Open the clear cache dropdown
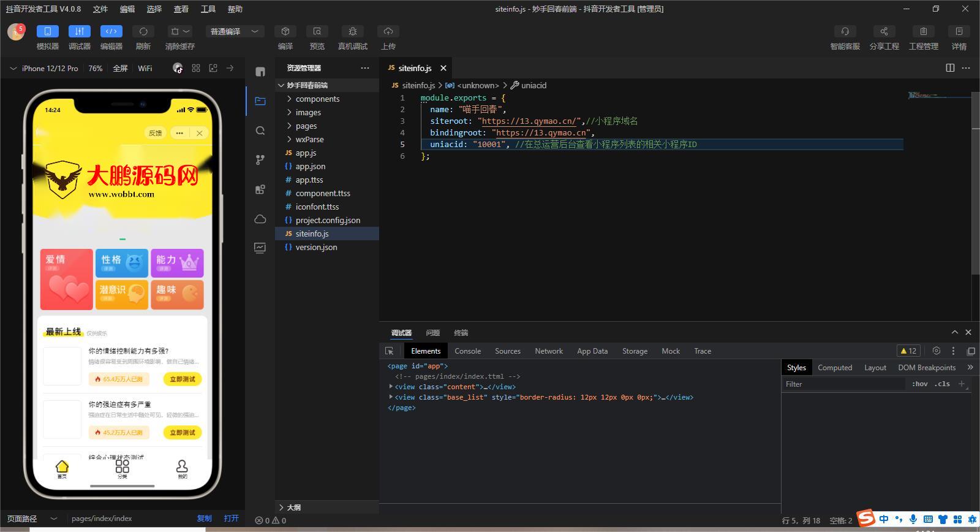Viewport: 980px width, 532px height. point(180,31)
